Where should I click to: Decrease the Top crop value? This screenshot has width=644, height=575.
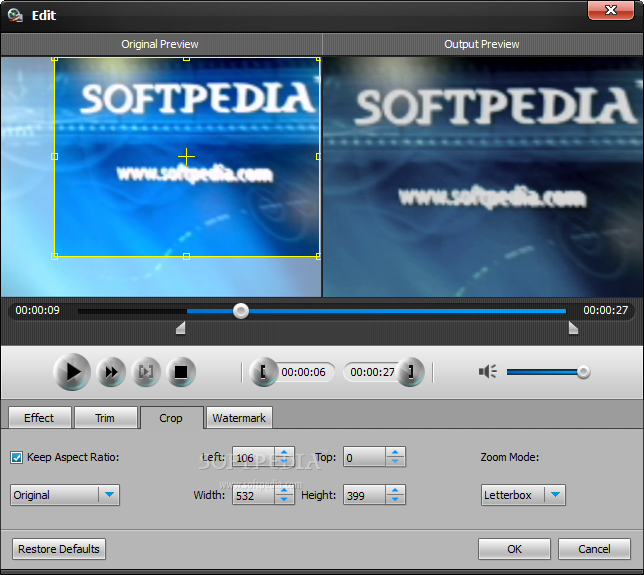tap(395, 462)
